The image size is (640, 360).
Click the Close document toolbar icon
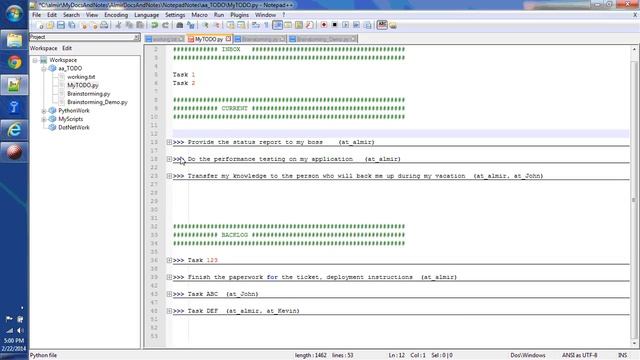84,25
